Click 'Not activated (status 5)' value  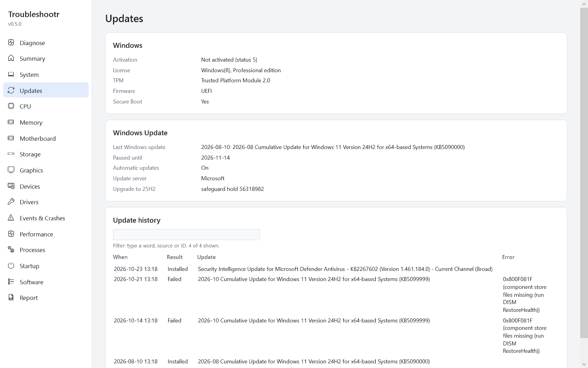click(x=229, y=60)
